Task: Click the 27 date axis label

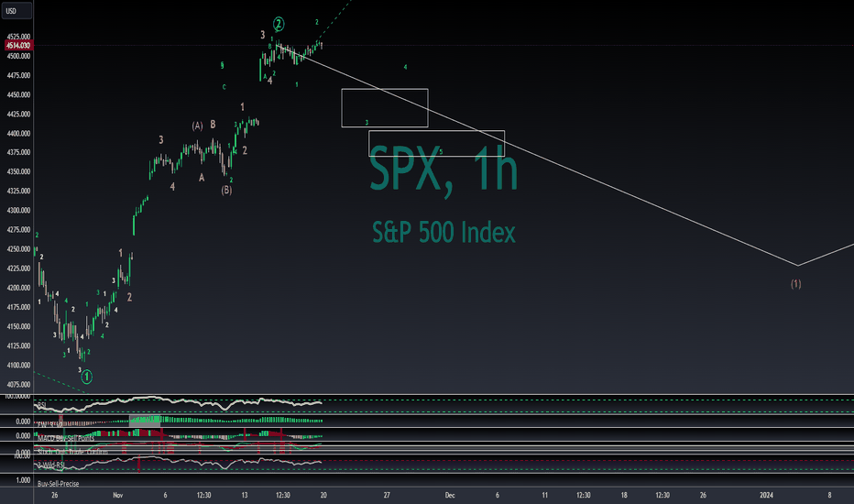Action: [387, 495]
